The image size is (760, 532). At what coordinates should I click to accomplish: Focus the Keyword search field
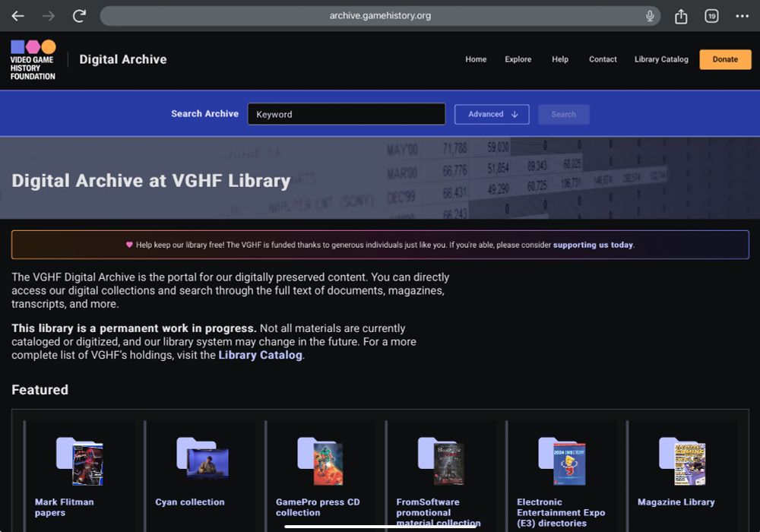[x=346, y=114]
